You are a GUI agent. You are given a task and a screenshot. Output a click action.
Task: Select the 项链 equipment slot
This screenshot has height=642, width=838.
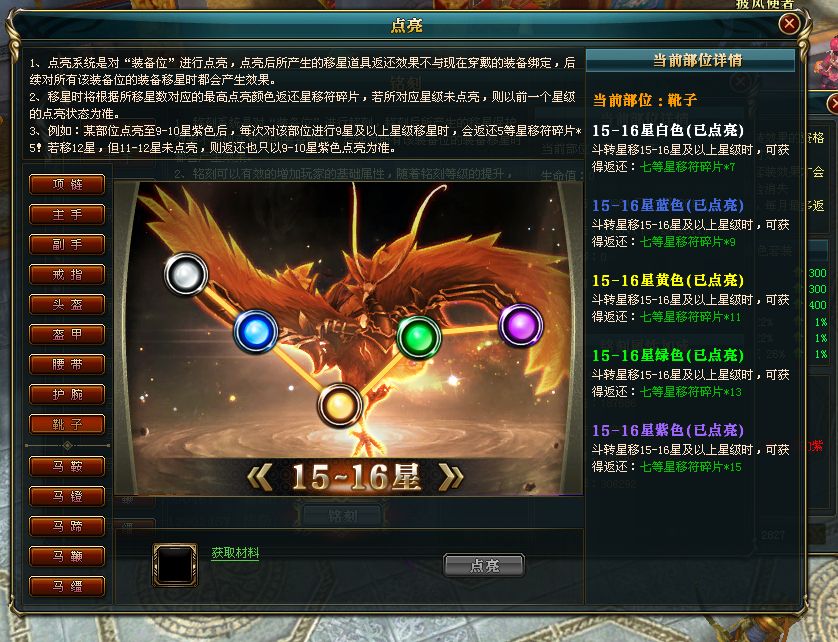pyautogui.click(x=67, y=184)
